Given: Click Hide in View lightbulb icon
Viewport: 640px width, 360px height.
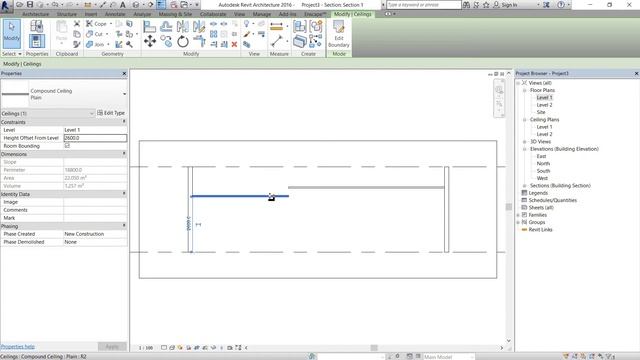Looking at the screenshot, I should point(247,24).
